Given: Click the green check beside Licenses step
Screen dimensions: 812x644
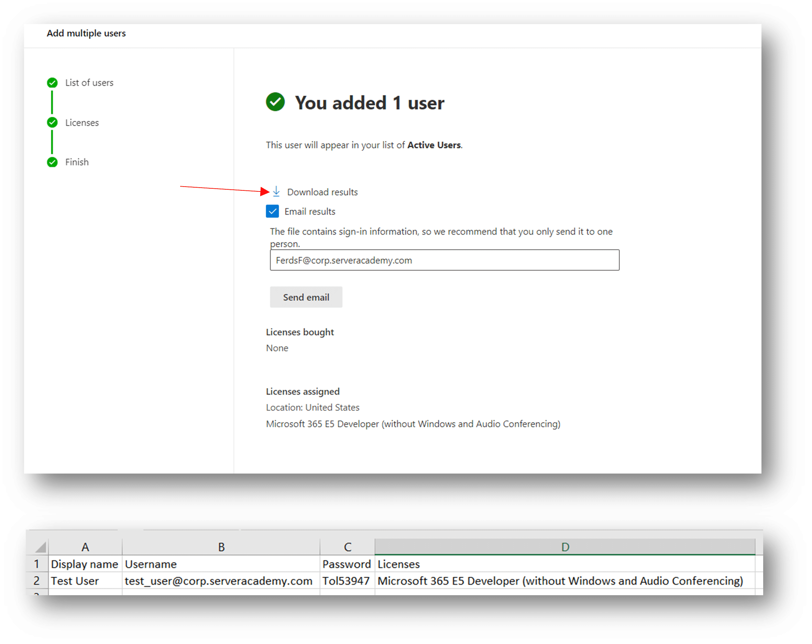Looking at the screenshot, I should pyautogui.click(x=52, y=122).
